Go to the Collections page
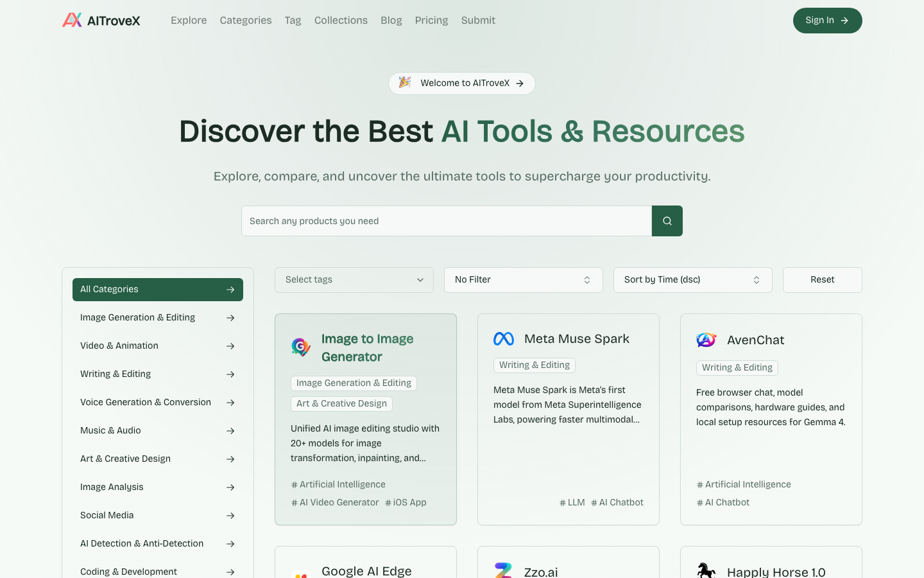 (341, 21)
